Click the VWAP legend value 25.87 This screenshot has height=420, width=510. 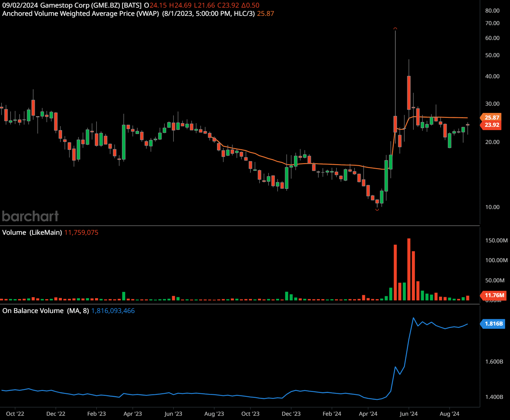coord(266,14)
